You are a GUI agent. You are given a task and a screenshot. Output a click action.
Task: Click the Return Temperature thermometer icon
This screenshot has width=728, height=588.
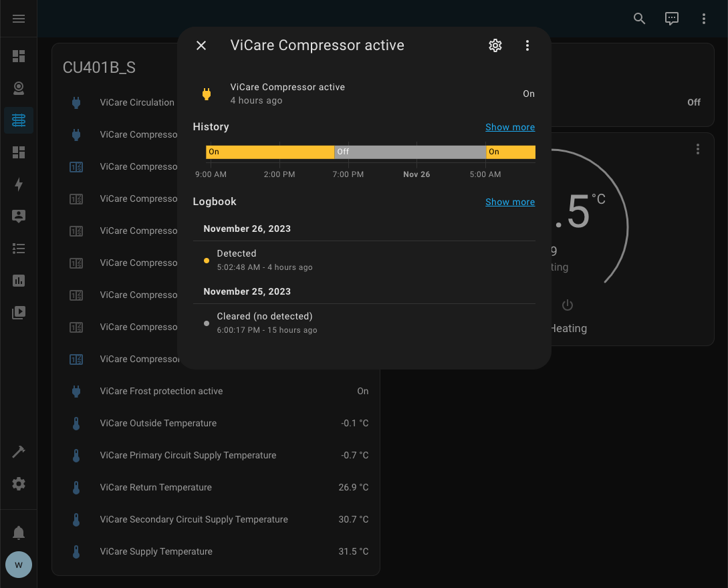click(x=76, y=487)
